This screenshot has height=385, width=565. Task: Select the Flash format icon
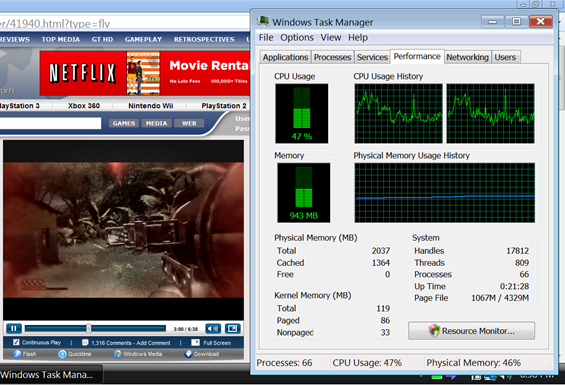tap(17, 354)
